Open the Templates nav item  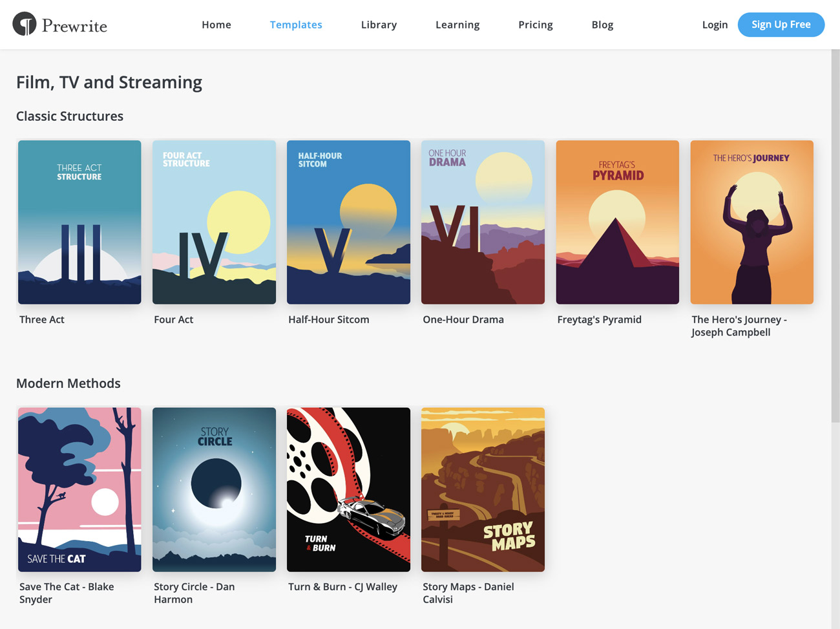296,25
